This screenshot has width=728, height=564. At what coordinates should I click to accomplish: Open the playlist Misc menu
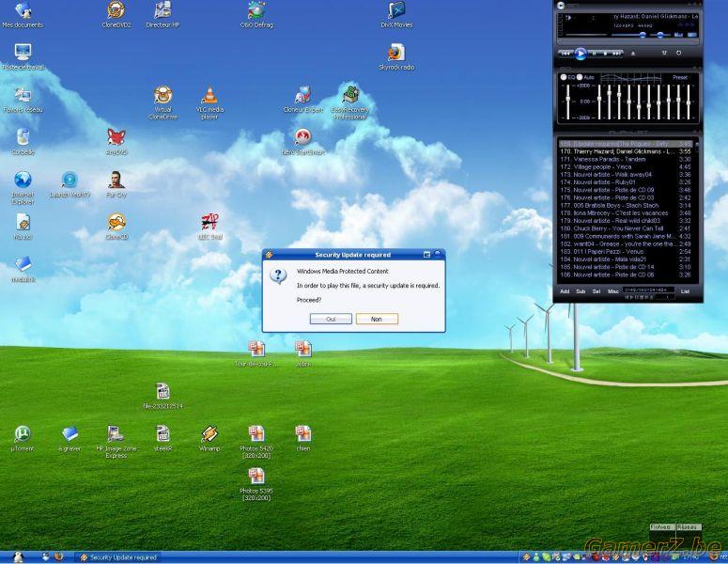coord(612,291)
